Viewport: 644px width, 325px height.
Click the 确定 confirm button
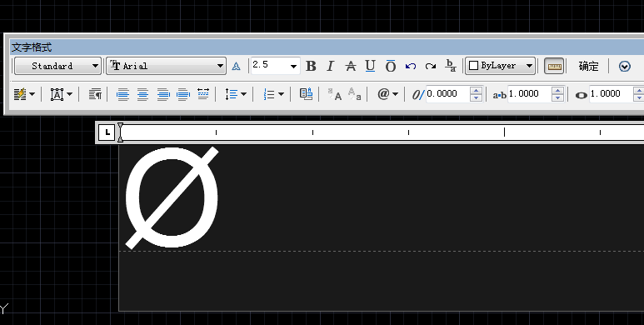point(588,66)
